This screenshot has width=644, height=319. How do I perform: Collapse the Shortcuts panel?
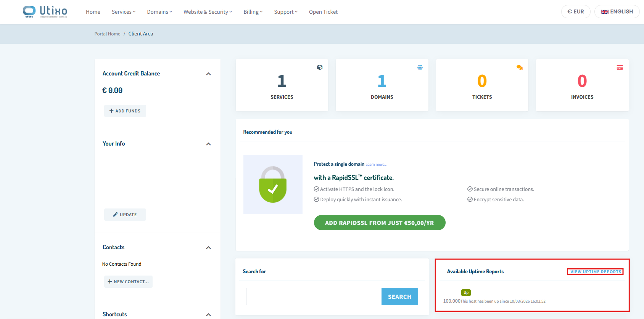pyautogui.click(x=208, y=315)
